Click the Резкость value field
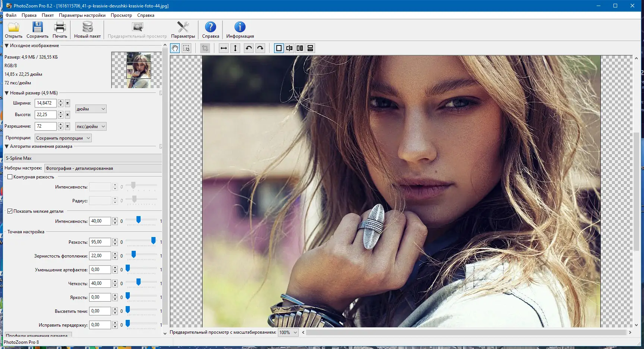The height and width of the screenshot is (349, 644). [100, 242]
